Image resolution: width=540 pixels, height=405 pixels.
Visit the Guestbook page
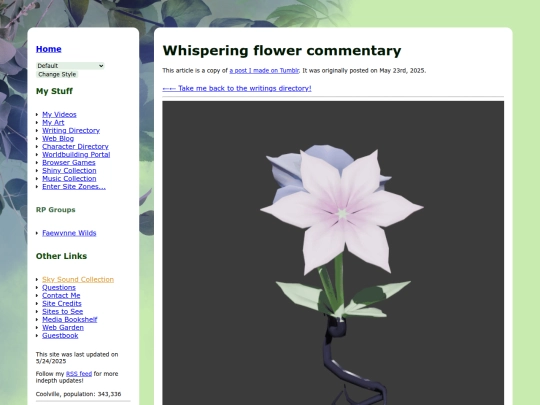[60, 335]
